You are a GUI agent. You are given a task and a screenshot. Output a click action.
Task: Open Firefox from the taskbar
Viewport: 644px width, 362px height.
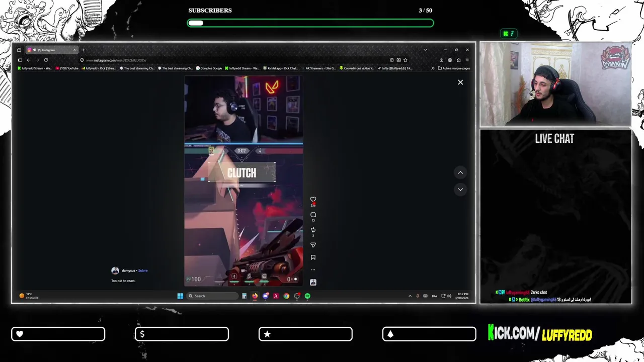coord(255,296)
